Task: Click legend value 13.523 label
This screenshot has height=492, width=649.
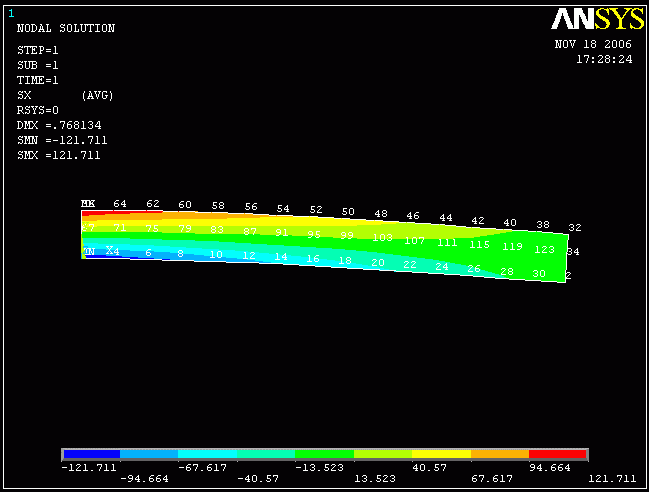Action: tap(375, 479)
